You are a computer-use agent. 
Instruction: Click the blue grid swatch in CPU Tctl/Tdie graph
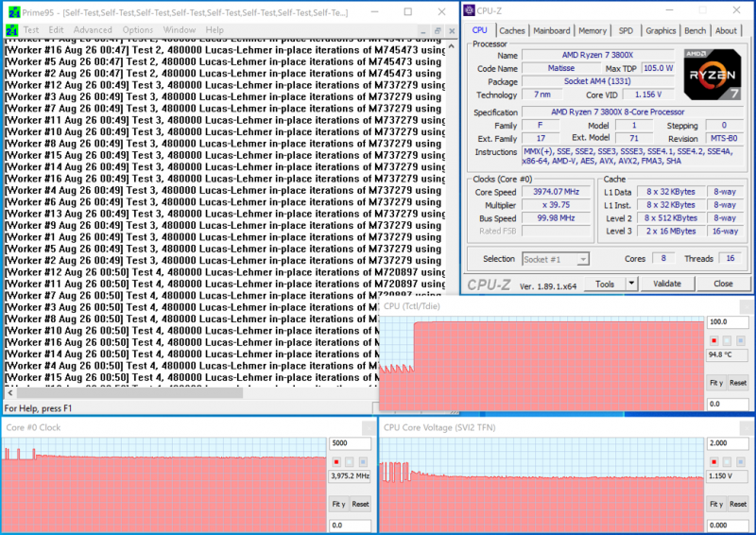(x=741, y=340)
